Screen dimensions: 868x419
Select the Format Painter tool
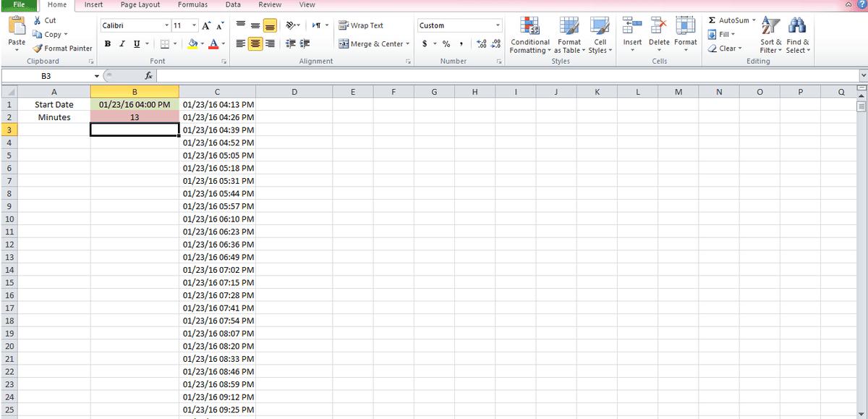pos(63,48)
